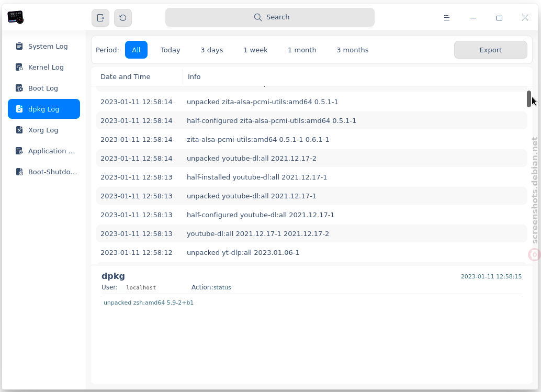Image resolution: width=541 pixels, height=392 pixels.
Task: Open the Application log category
Action: 44,151
